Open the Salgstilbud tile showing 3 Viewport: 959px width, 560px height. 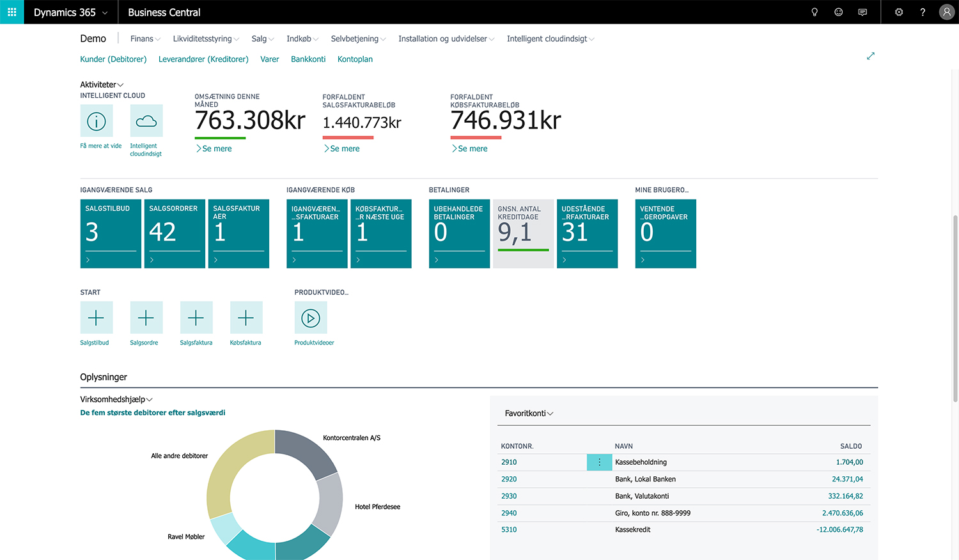111,234
